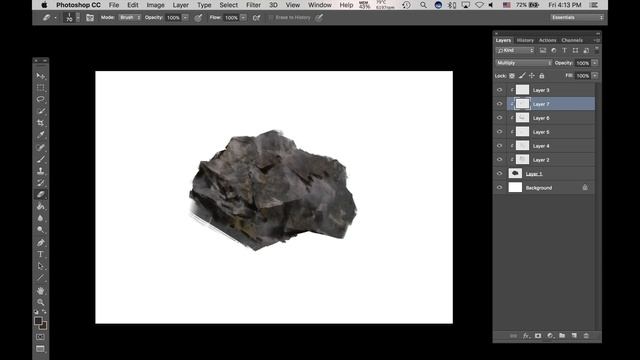The height and width of the screenshot is (360, 640).
Task: Hide the Background layer eye
Action: point(500,187)
